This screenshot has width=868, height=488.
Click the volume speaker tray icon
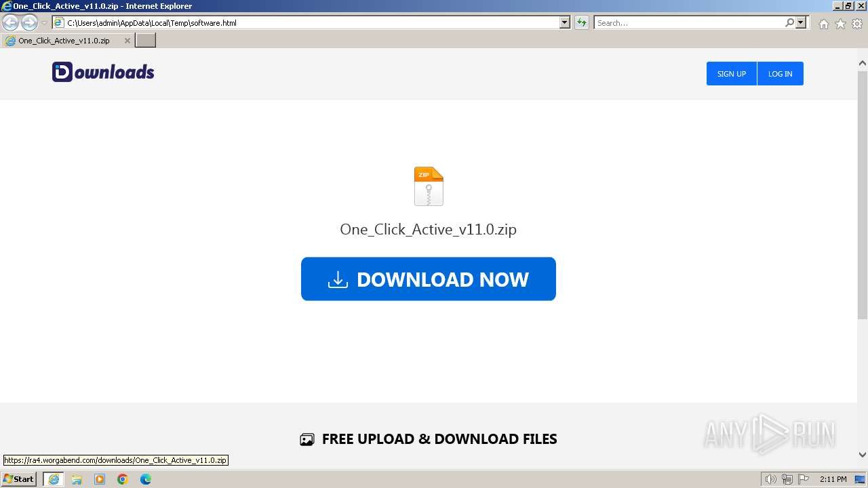point(771,479)
